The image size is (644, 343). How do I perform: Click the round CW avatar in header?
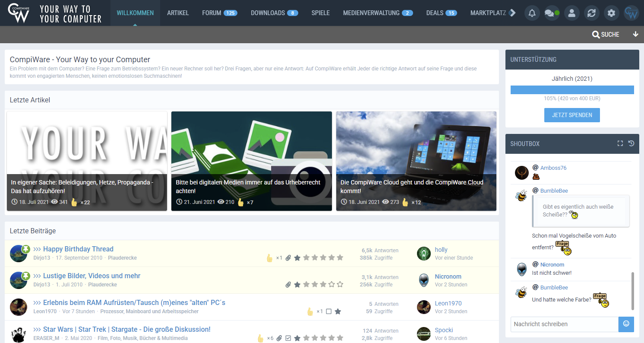coord(631,13)
